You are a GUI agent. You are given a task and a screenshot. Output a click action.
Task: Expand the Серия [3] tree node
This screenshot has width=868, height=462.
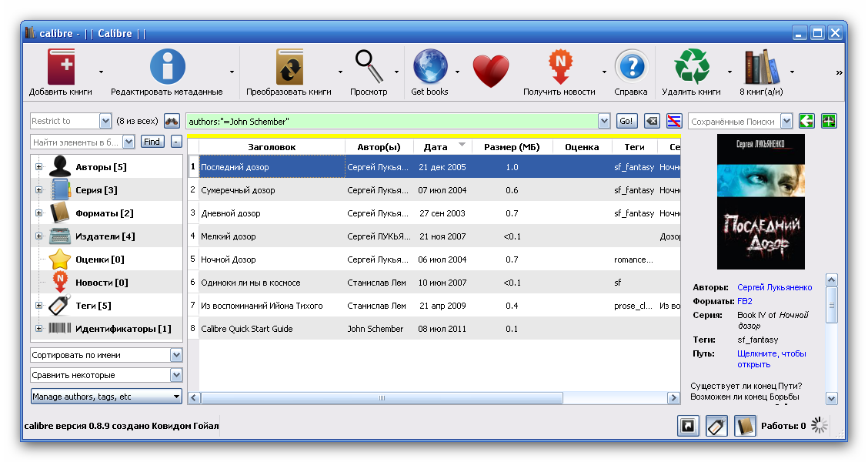38,190
